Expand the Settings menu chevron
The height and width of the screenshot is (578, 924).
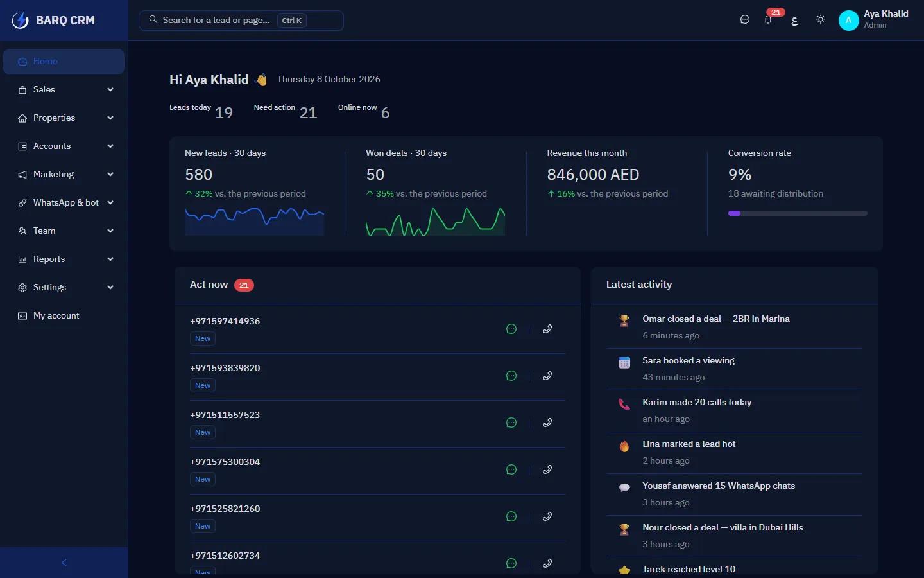coord(110,288)
